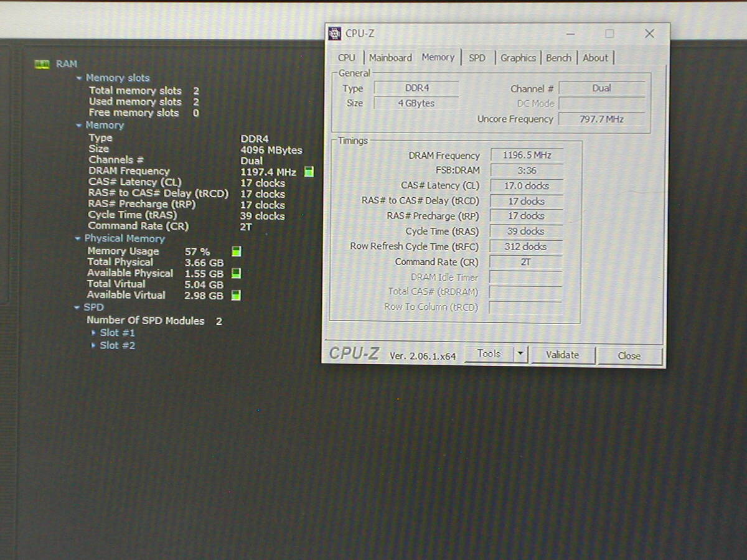Click the Channel # field showing Dual
The width and height of the screenshot is (747, 560).
(601, 88)
